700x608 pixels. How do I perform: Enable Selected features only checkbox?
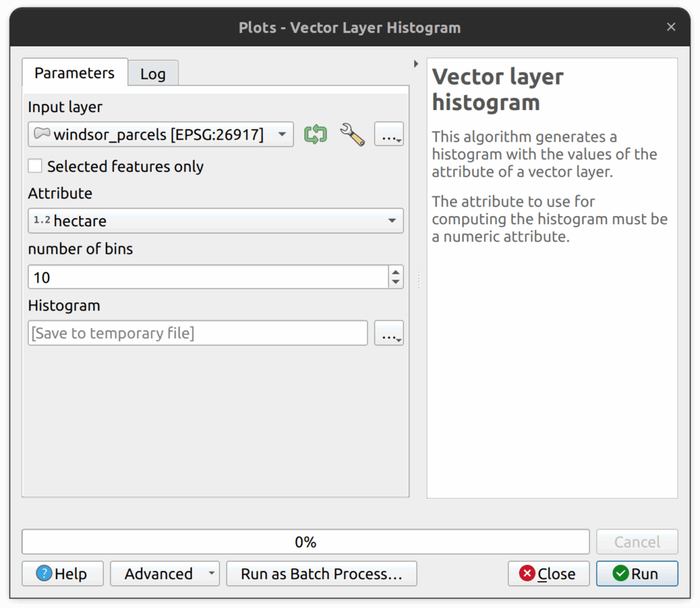36,166
